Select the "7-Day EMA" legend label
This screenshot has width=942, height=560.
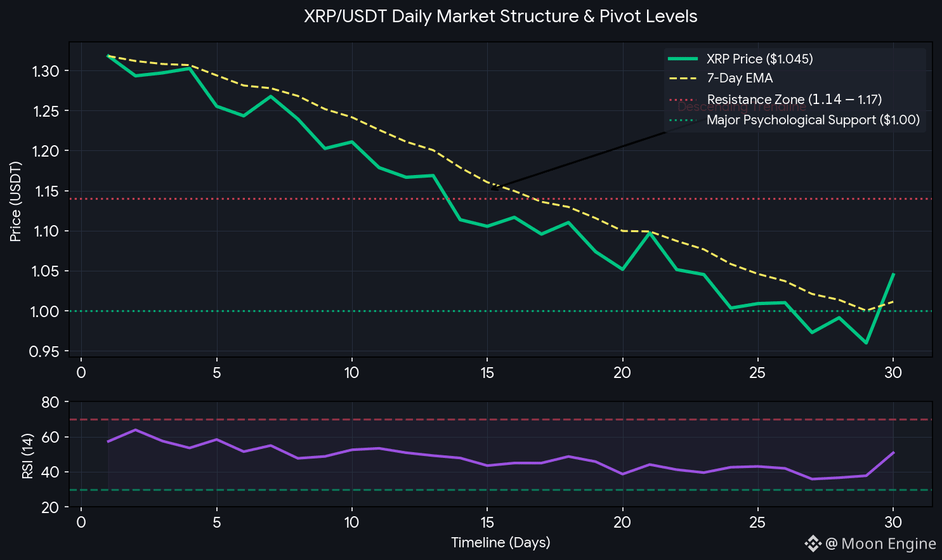tap(740, 79)
